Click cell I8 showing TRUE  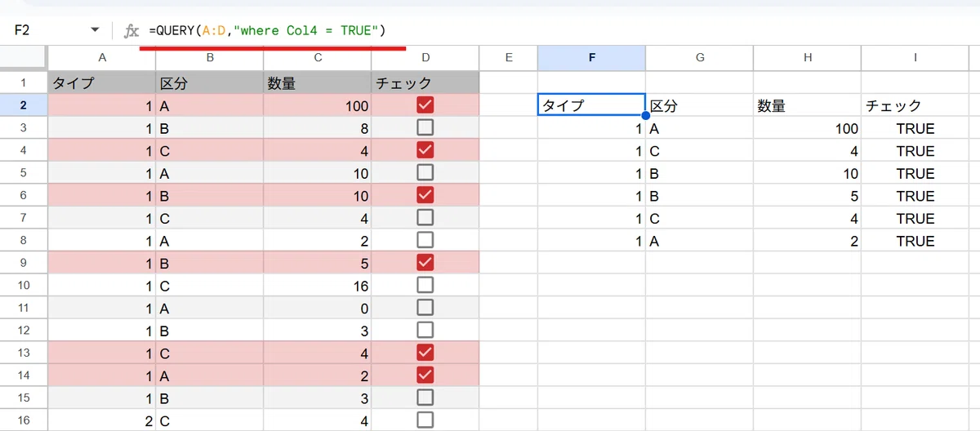pyautogui.click(x=915, y=240)
